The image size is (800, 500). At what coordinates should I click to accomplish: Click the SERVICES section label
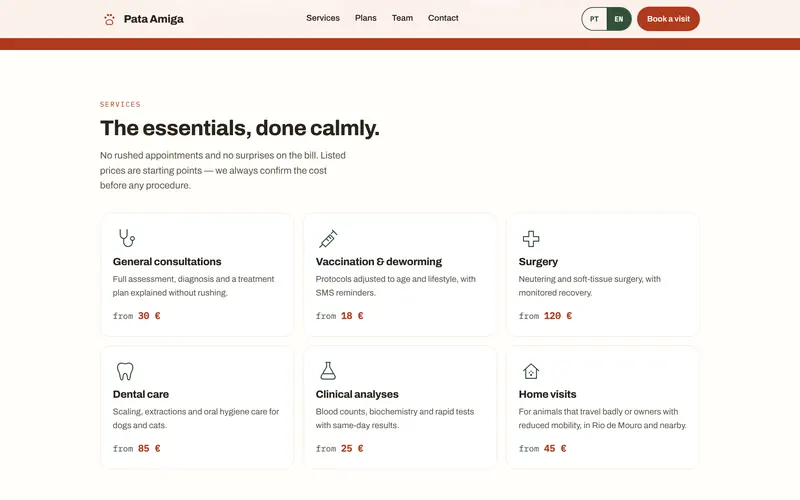coord(120,104)
